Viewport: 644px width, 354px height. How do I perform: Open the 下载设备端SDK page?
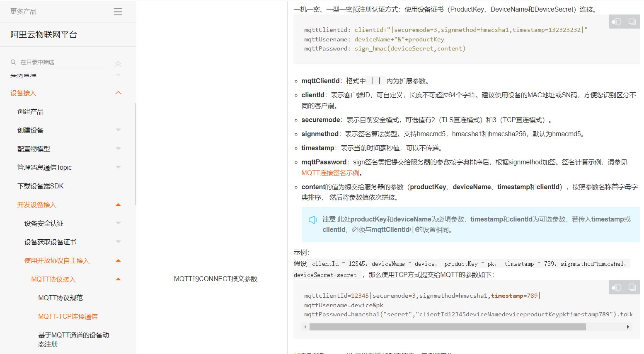[41, 186]
